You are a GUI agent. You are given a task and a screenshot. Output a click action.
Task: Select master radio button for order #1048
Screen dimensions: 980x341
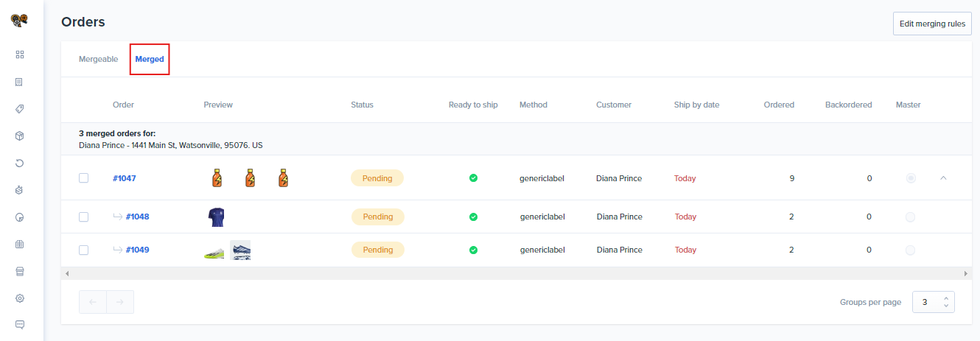pyautogui.click(x=910, y=217)
